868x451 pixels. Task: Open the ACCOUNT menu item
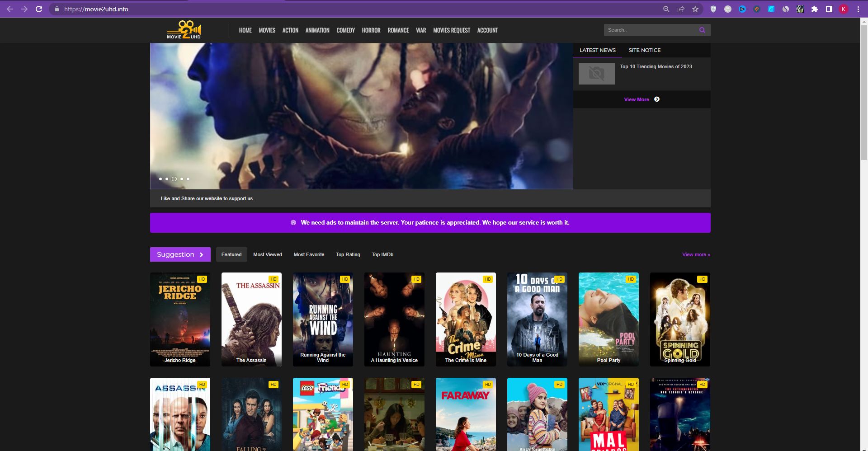pos(487,30)
